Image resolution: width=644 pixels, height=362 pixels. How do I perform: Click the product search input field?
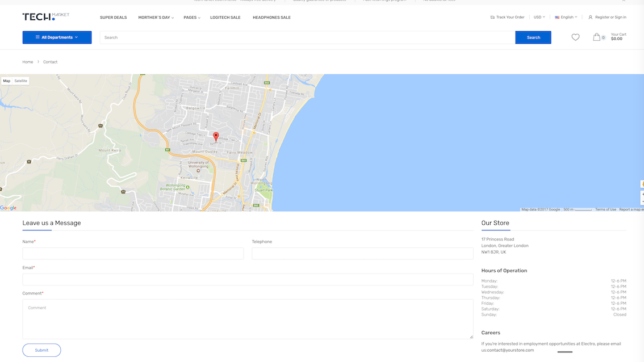point(308,37)
